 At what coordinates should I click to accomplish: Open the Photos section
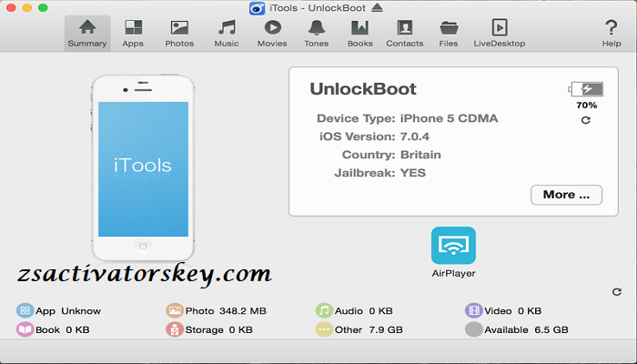click(179, 34)
